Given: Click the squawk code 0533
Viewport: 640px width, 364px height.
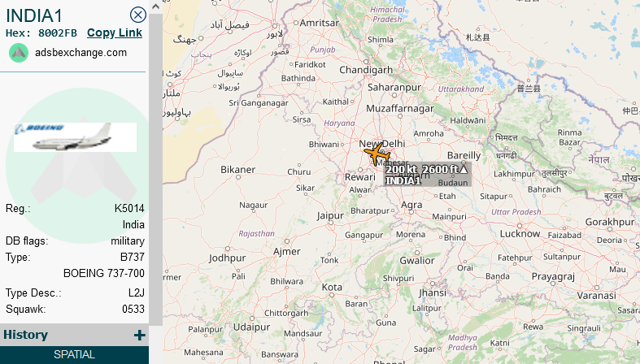Looking at the screenshot, I should pos(133,309).
